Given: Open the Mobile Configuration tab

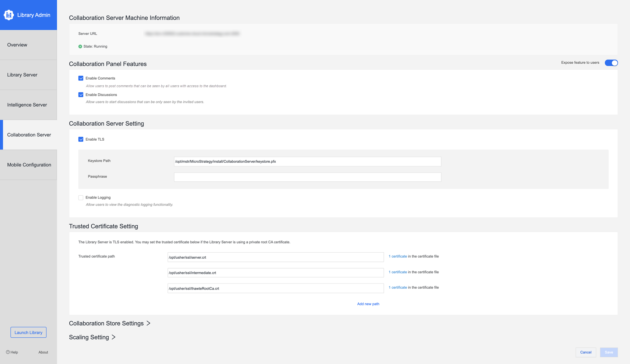Looking at the screenshot, I should (x=28, y=165).
